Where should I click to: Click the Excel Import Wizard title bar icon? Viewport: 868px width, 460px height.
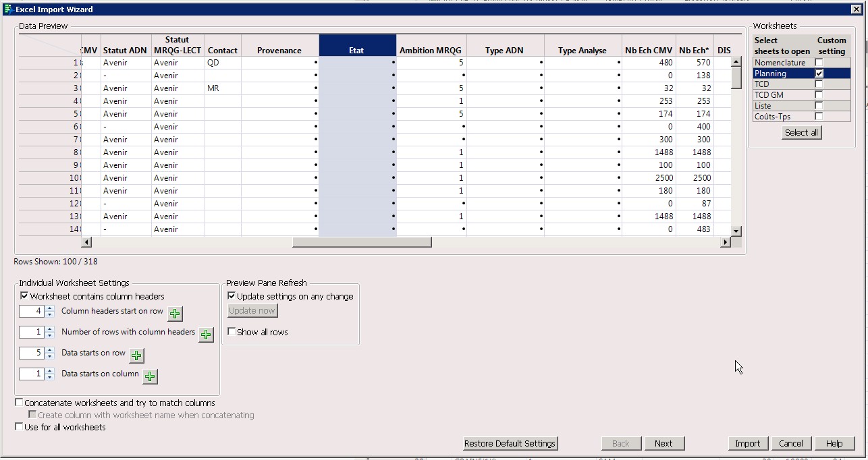coord(7,9)
